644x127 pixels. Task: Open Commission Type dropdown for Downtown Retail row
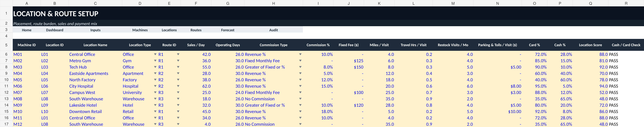(x=300, y=112)
